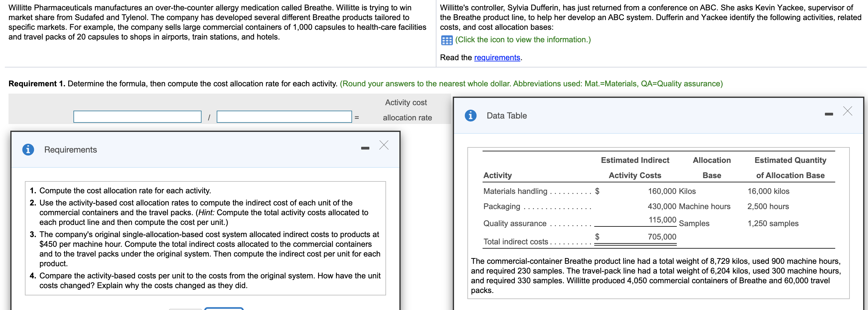
Task: Click the 'Materials handling' activity row label
Action: coord(515,191)
